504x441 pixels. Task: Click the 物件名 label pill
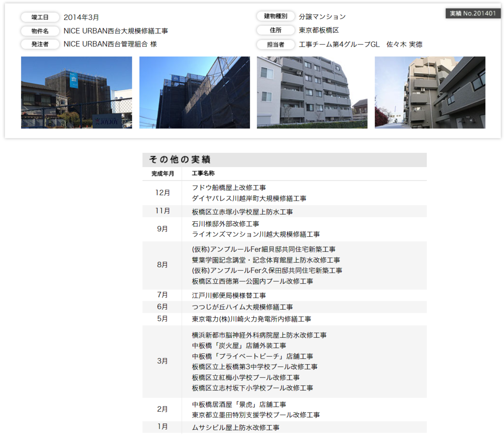tap(40, 31)
